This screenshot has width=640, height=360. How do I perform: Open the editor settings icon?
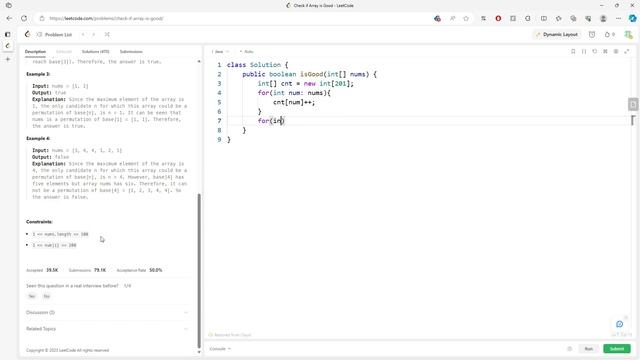[616, 51]
